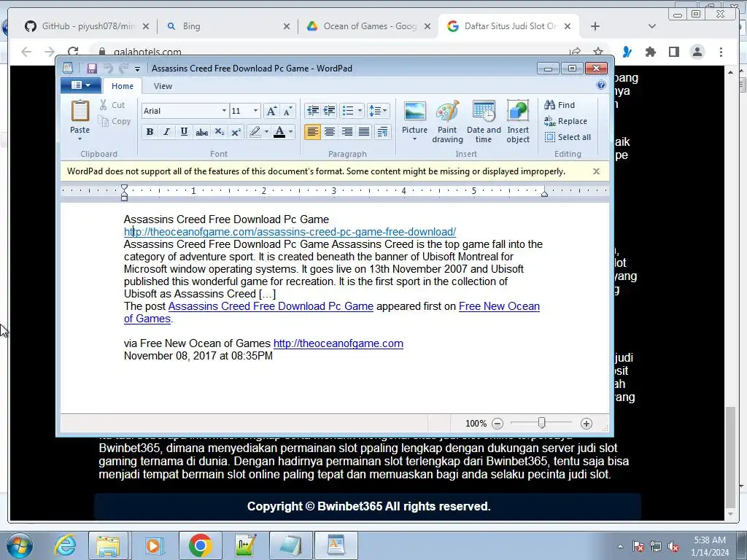This screenshot has height=560, width=747.
Task: Open Chrome three-dot menu
Action: pos(721,52)
